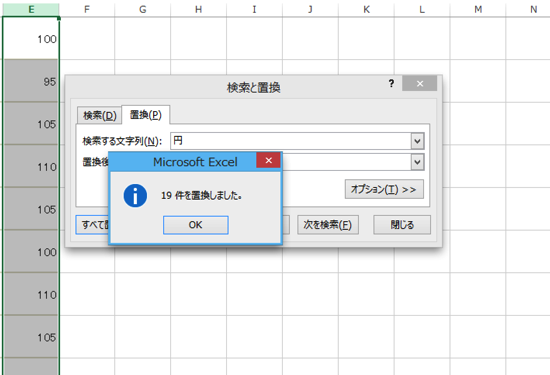Image resolution: width=550 pixels, height=375 pixels.
Task: Expand the 検索する文字列 dropdown arrow
Action: click(417, 141)
